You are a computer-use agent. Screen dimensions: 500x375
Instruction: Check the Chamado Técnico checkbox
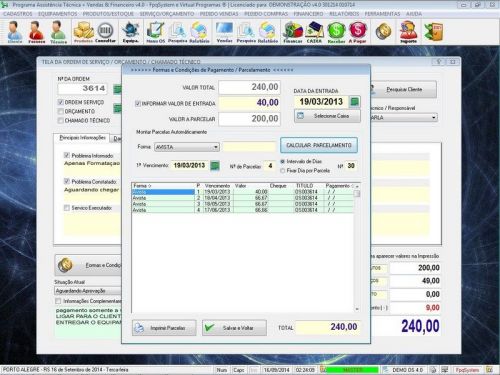pyautogui.click(x=61, y=120)
